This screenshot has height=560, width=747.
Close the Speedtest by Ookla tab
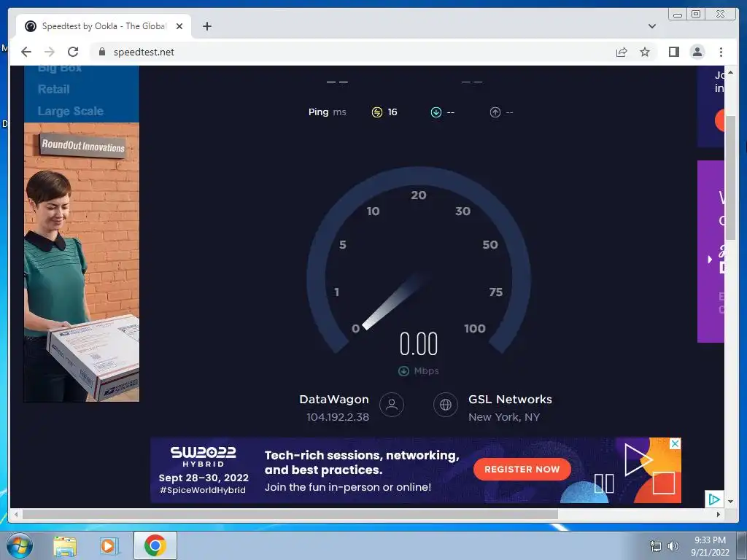[179, 26]
